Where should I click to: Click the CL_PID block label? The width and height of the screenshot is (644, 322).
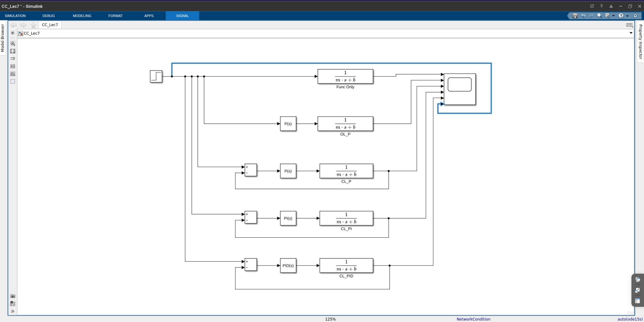(346, 276)
